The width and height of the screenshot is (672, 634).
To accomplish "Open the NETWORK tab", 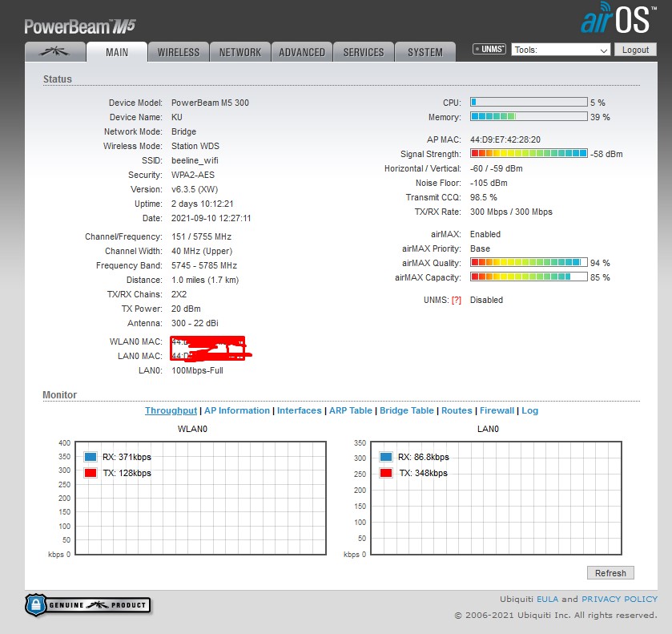I will [240, 52].
